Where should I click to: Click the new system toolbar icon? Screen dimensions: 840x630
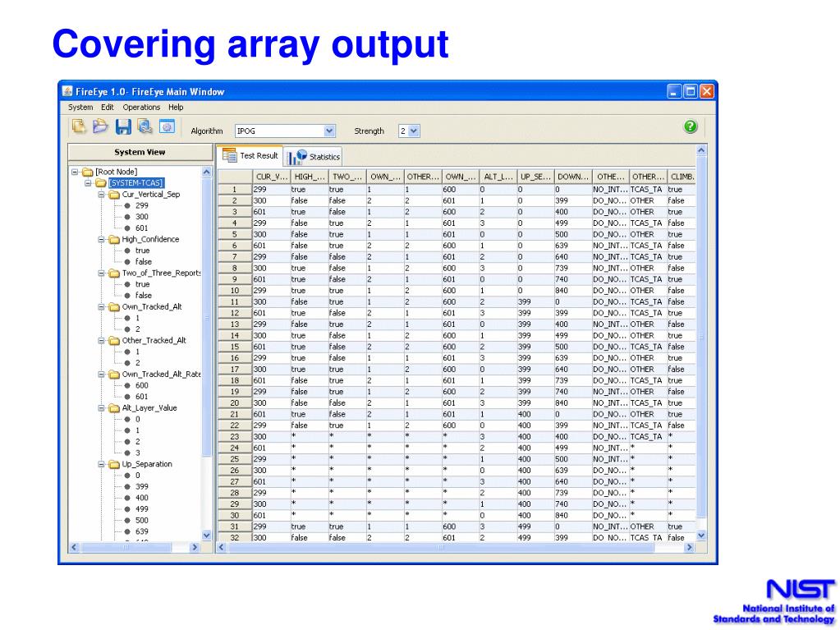[x=79, y=126]
